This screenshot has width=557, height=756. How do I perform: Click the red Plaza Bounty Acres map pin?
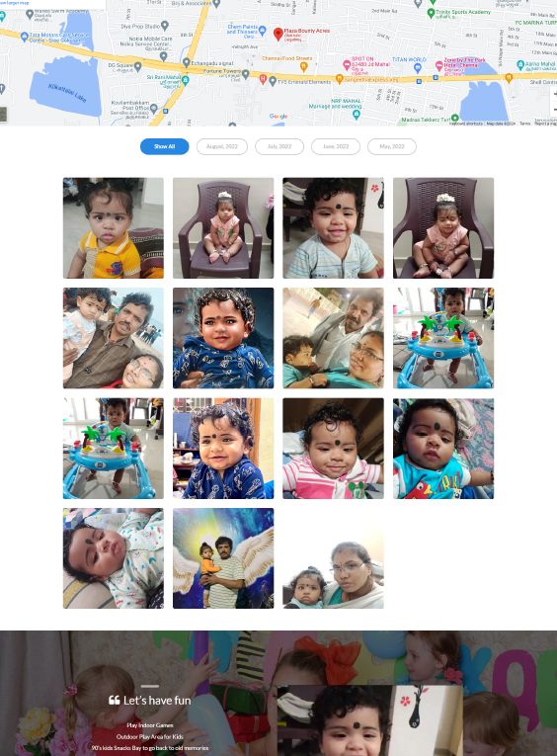278,34
